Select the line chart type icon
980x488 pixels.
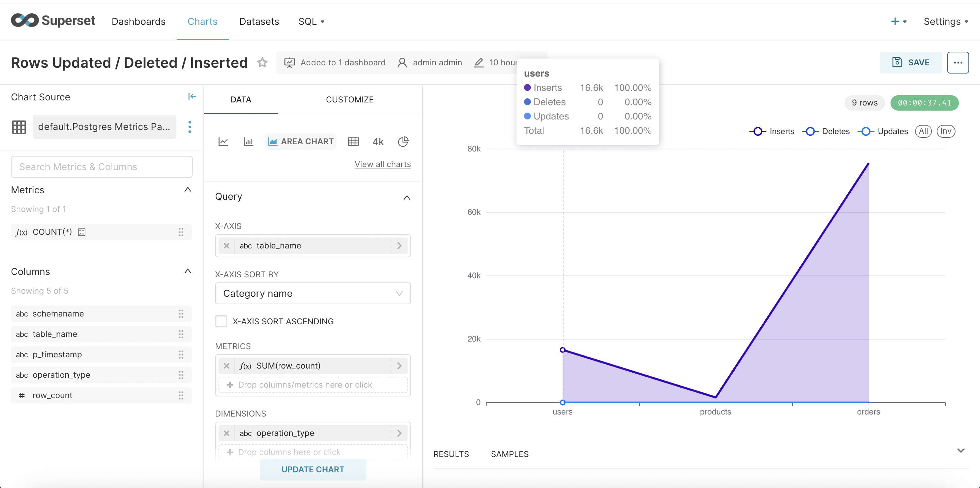pyautogui.click(x=223, y=142)
